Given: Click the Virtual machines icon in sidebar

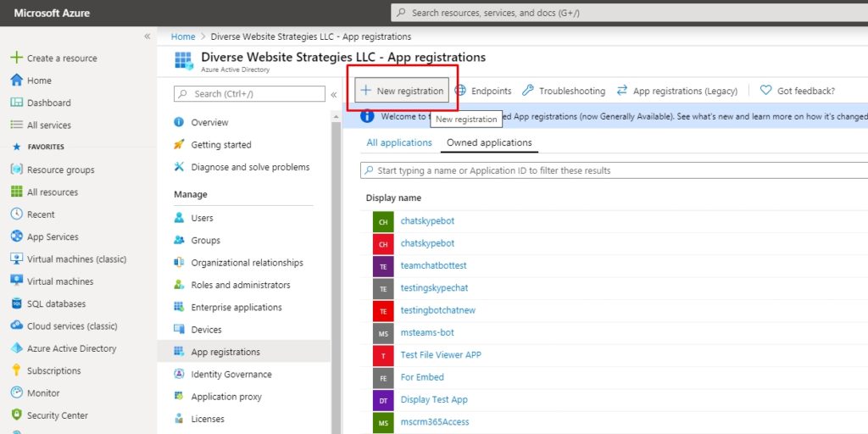Looking at the screenshot, I should pos(17,281).
